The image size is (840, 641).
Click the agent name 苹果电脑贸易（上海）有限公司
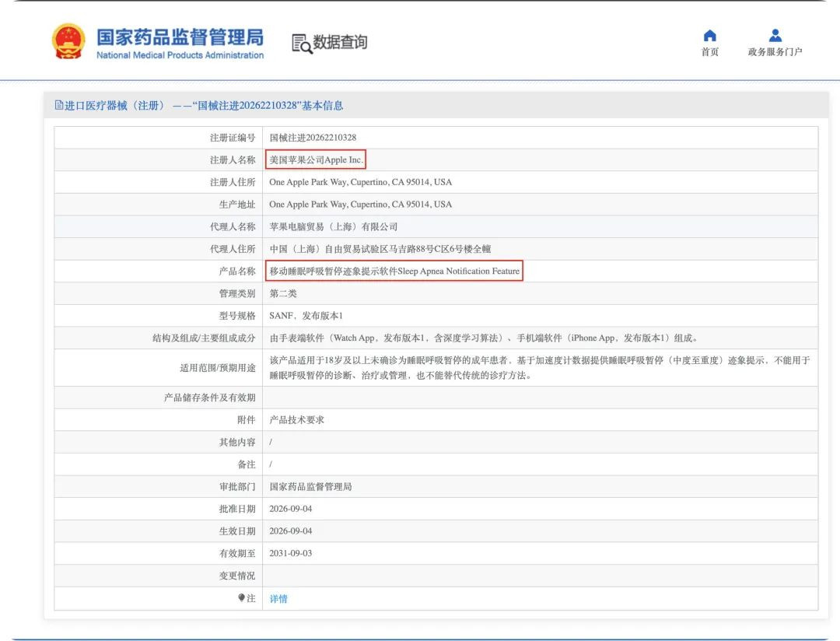[x=333, y=226]
